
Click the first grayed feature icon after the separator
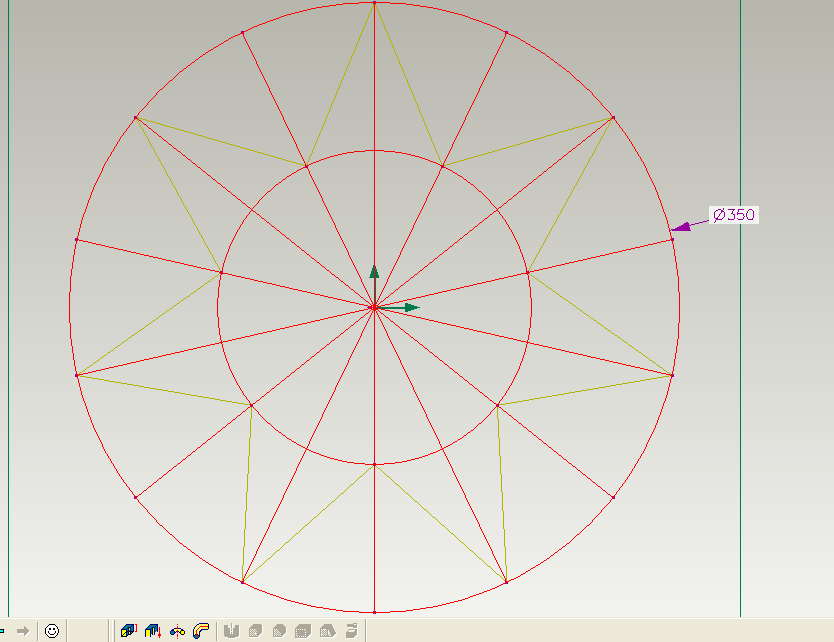pos(231,630)
